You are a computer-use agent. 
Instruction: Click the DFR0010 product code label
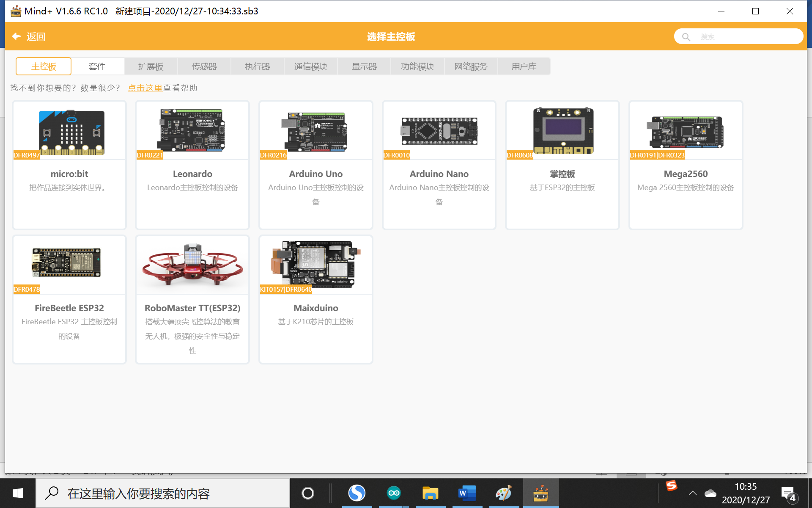[397, 155]
